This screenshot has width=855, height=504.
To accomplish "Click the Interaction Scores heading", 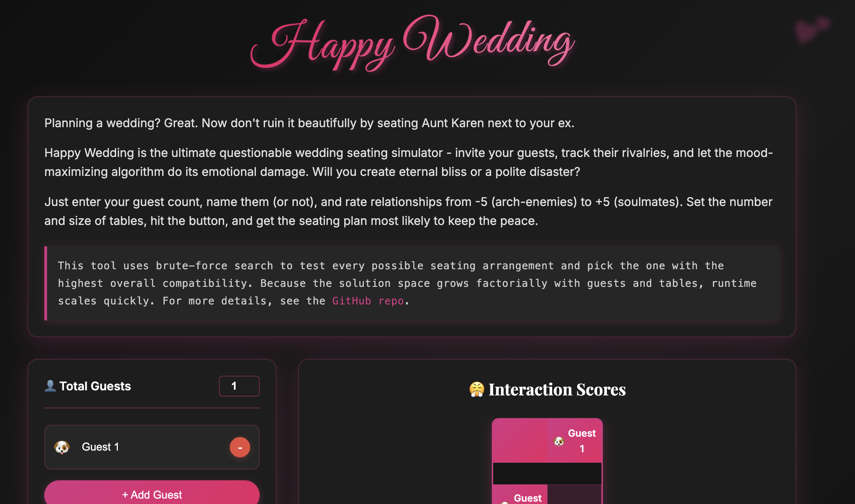I will (547, 389).
